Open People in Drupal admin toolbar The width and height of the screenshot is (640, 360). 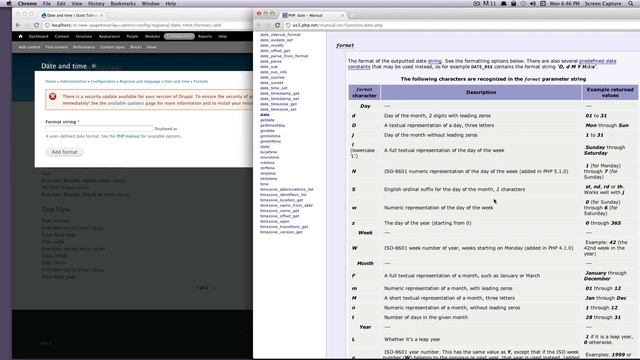click(132, 36)
